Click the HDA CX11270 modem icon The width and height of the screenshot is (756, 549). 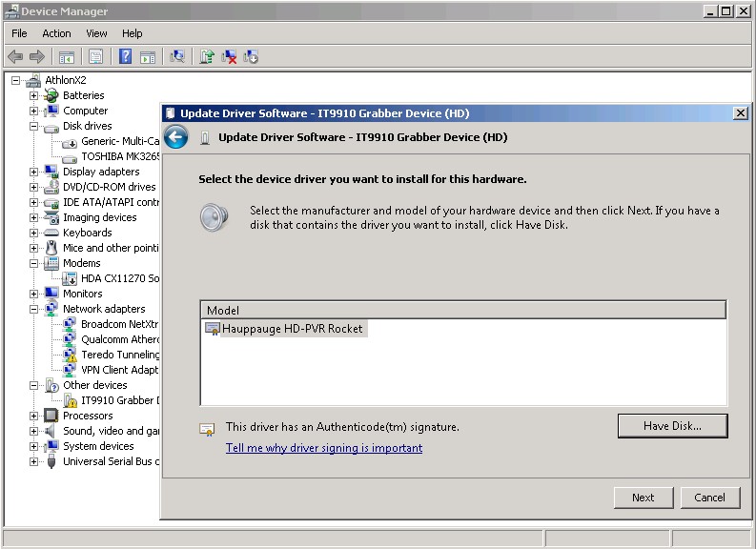pyautogui.click(x=70, y=278)
